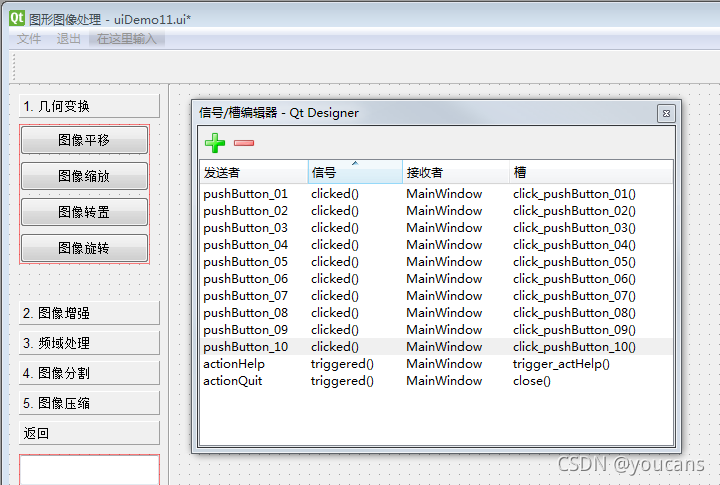The height and width of the screenshot is (485, 720).
Task: Select the 2. 图像增强 toolbox tab
Action: 89,313
